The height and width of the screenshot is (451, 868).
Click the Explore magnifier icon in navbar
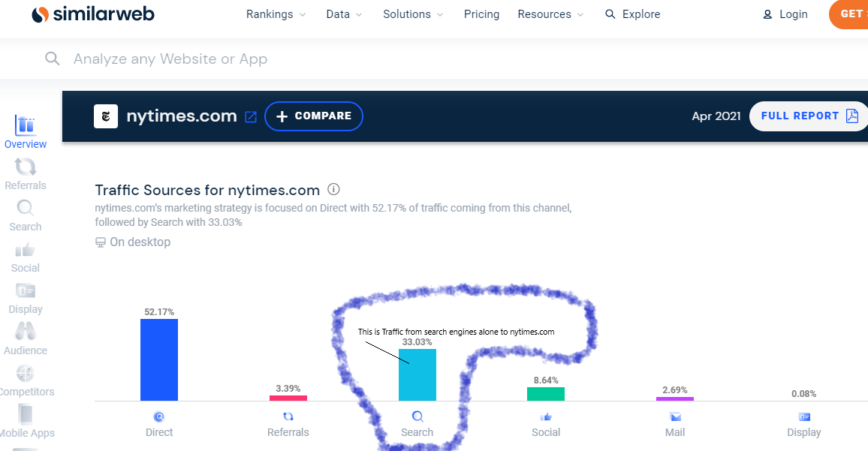[x=610, y=14]
